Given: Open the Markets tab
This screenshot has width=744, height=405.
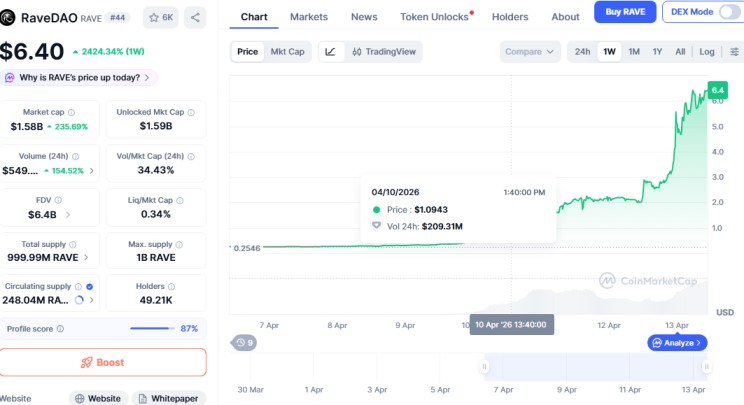Looking at the screenshot, I should click(308, 17).
